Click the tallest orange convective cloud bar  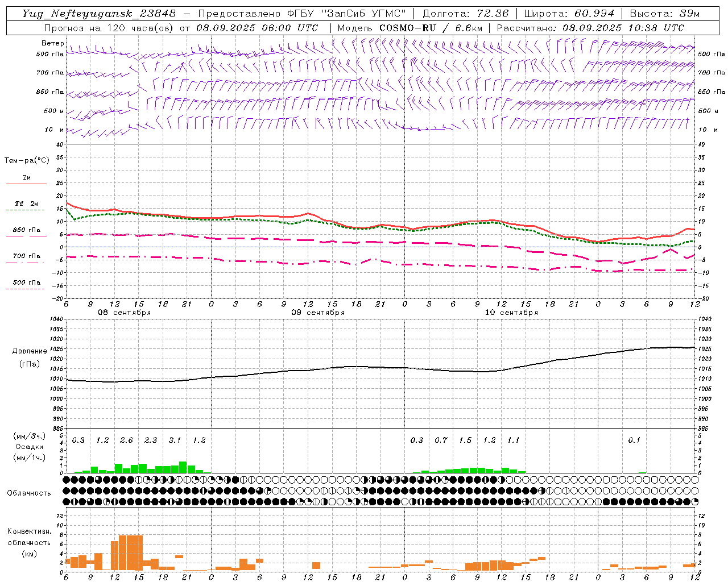pos(130,553)
